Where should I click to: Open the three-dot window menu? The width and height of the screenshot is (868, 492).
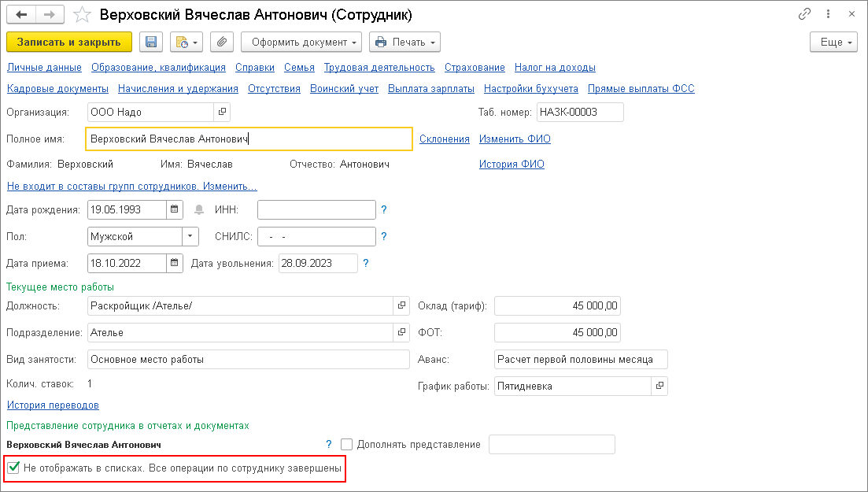pos(828,14)
